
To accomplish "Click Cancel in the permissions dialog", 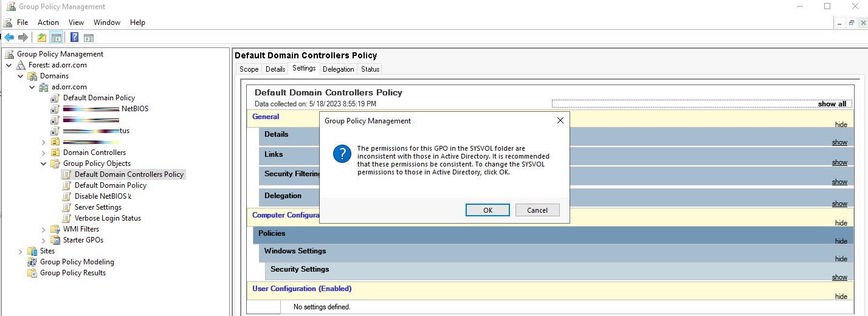I will tap(537, 210).
